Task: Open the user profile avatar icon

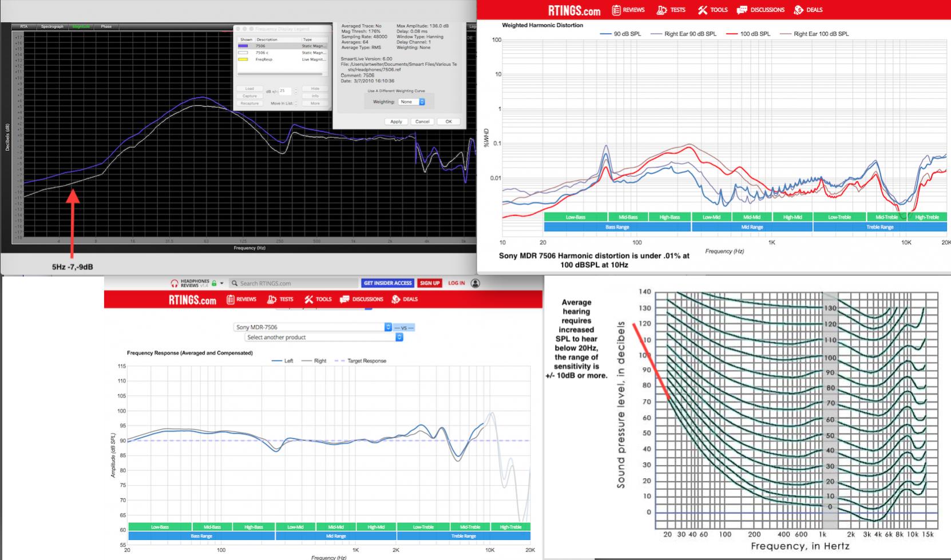Action: pos(475,283)
